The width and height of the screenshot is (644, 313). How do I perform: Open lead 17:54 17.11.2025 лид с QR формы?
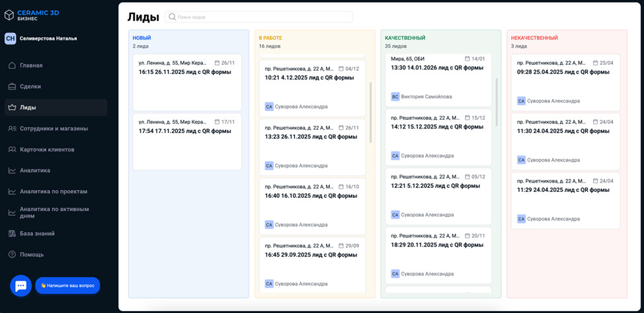click(187, 142)
